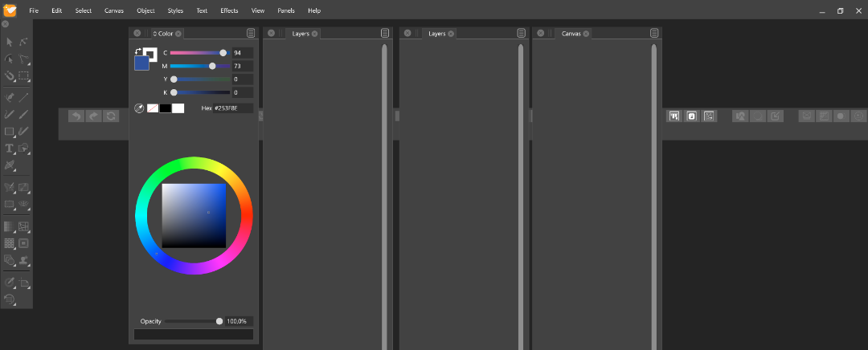Switch to the Canvas panel tab
868x350 pixels.
point(571,34)
